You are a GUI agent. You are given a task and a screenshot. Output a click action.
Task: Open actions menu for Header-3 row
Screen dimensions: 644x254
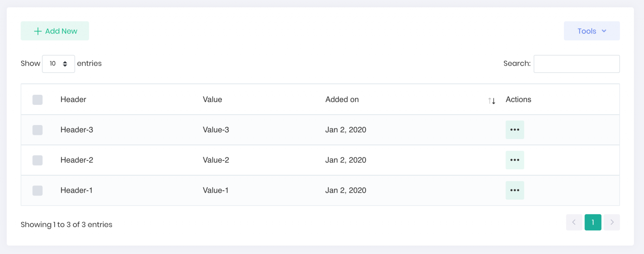515,130
